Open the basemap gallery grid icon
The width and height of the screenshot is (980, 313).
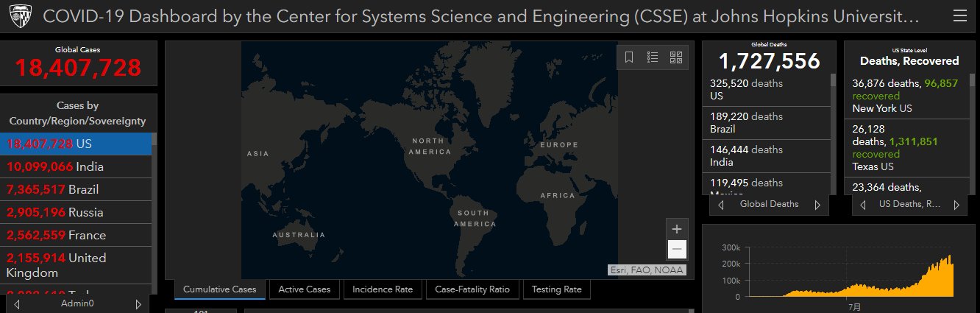coord(676,57)
